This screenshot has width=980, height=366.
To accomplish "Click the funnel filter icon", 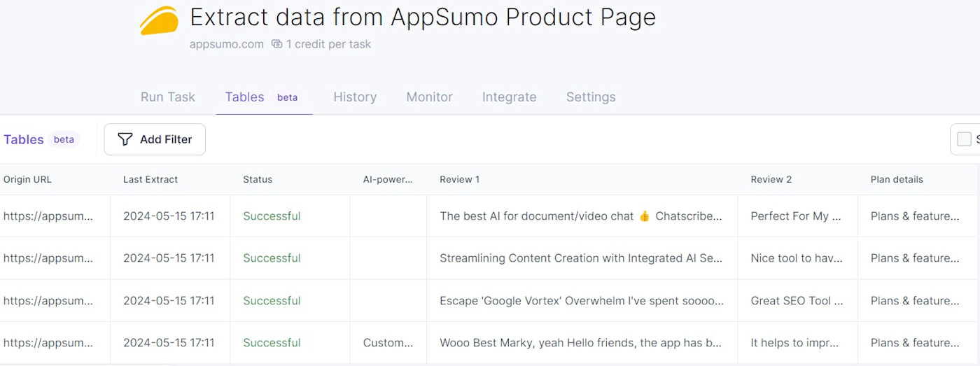I will (x=125, y=139).
